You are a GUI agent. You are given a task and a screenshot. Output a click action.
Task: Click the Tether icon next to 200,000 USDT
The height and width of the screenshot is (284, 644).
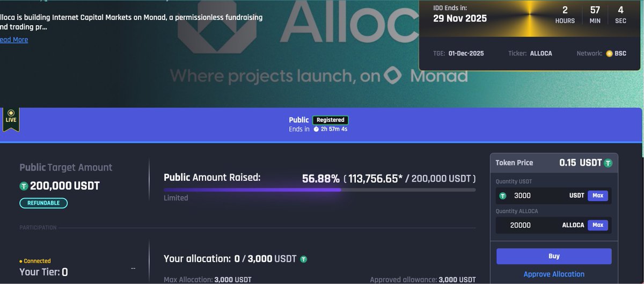coord(24,186)
